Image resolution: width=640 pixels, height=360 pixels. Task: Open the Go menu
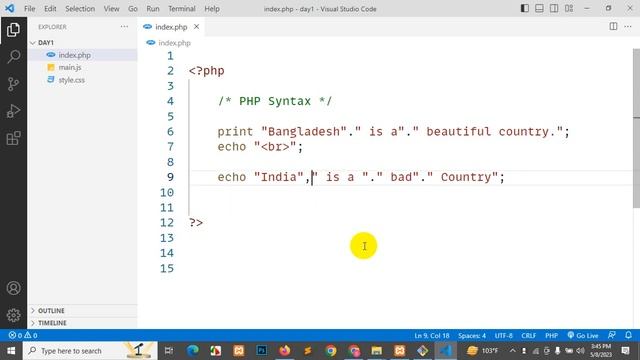[x=133, y=9]
